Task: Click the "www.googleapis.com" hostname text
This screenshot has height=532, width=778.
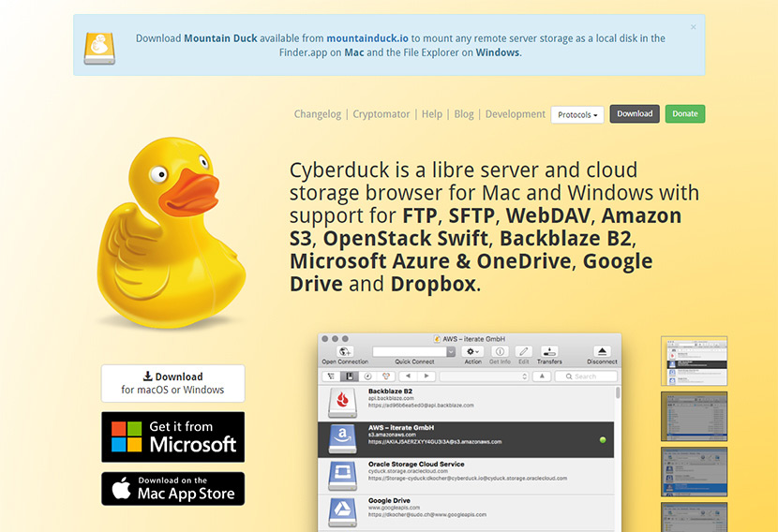Action: 394,508
